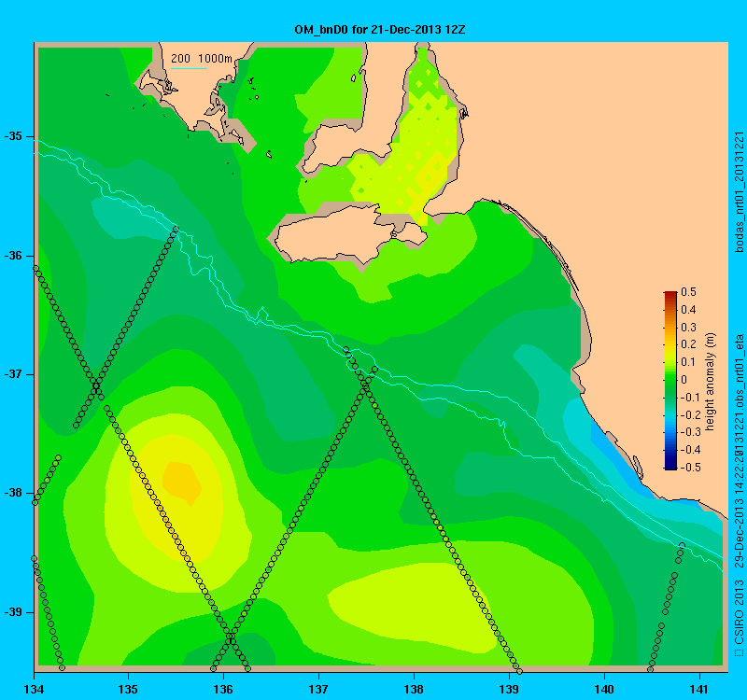747x700 pixels.
Task: Click the '140' longitude axis label
Action: [x=604, y=689]
